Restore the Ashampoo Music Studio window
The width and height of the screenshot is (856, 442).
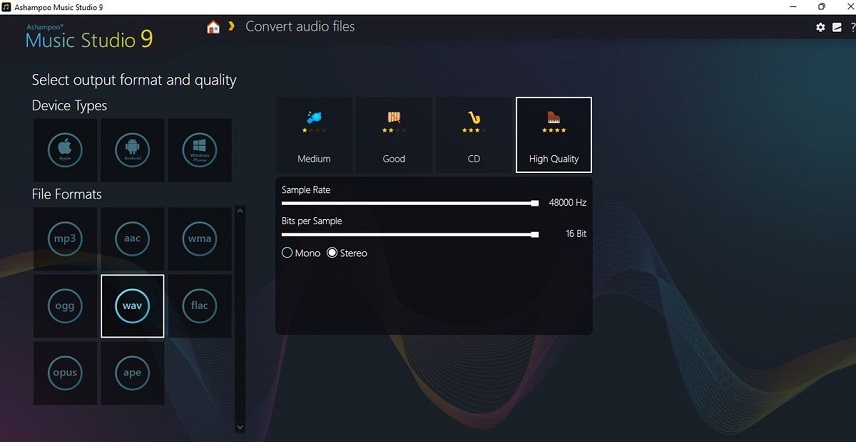tap(821, 7)
